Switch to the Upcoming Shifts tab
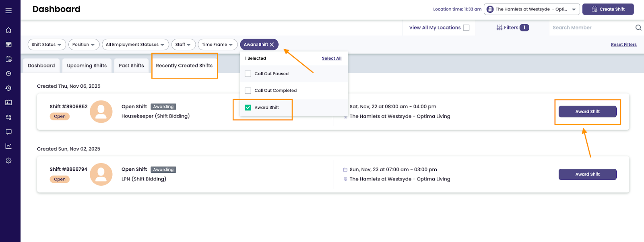Screen dimensions: 644x242 [x=87, y=66]
